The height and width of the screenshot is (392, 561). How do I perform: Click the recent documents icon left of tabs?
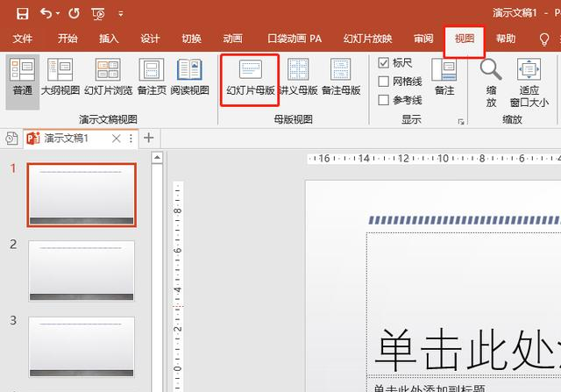point(11,139)
